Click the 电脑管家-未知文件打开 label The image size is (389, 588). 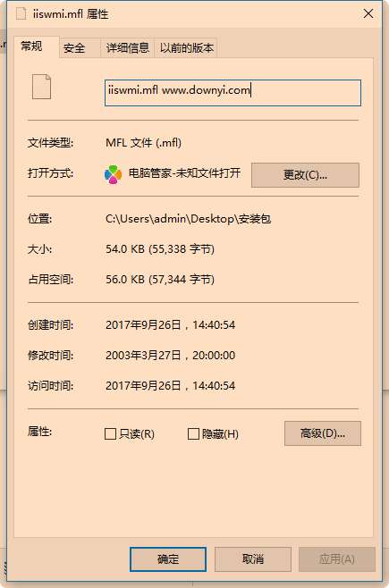click(x=184, y=172)
